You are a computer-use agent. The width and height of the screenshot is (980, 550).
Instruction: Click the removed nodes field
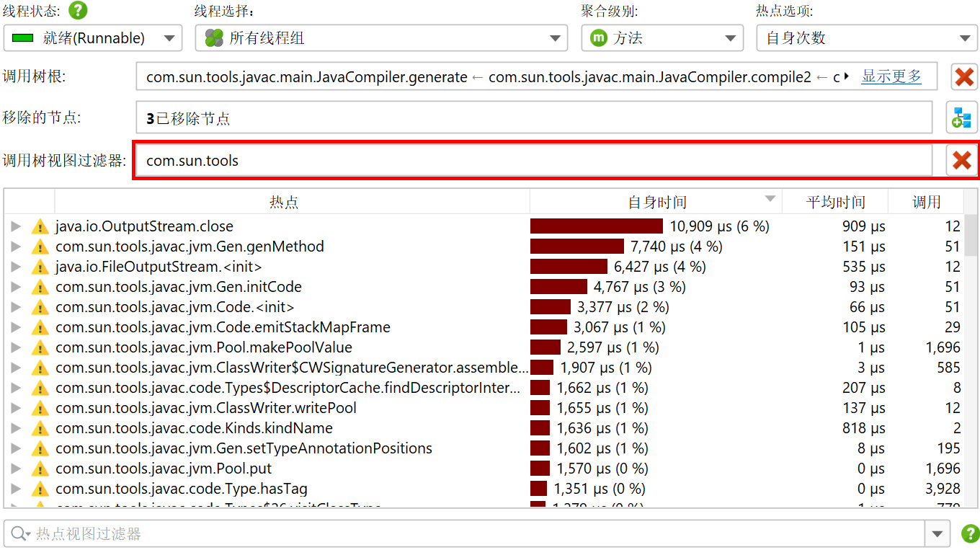(534, 117)
